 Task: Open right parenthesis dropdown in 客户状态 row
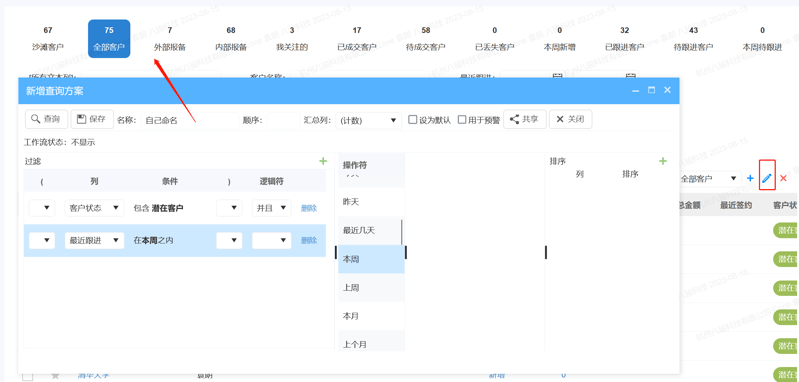point(229,208)
